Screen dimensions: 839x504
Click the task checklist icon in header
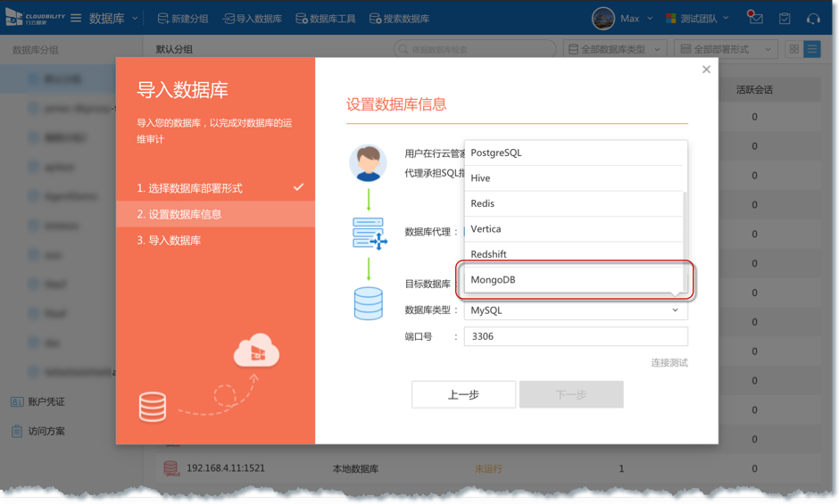click(785, 19)
